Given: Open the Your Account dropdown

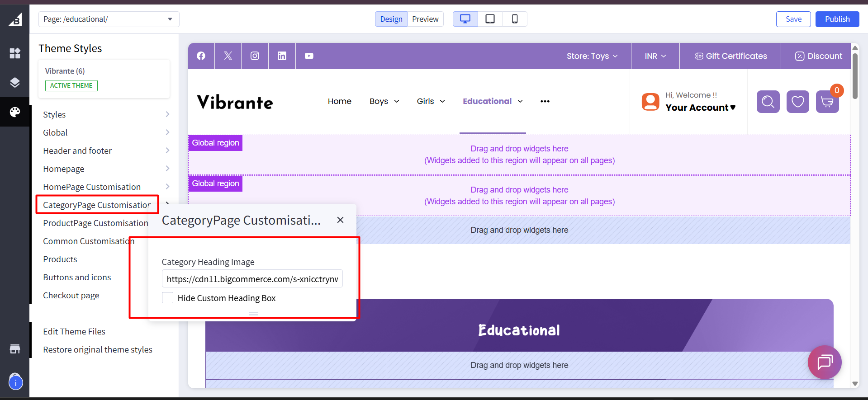Looking at the screenshot, I should point(700,108).
